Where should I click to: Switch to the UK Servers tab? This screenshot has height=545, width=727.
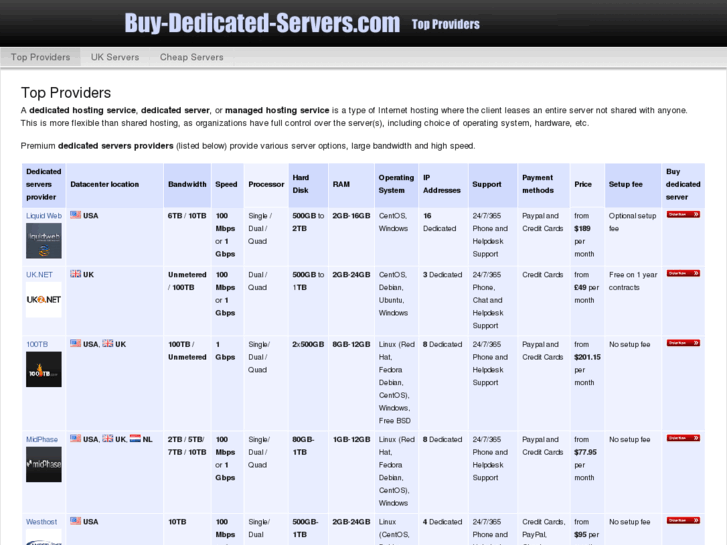[115, 57]
